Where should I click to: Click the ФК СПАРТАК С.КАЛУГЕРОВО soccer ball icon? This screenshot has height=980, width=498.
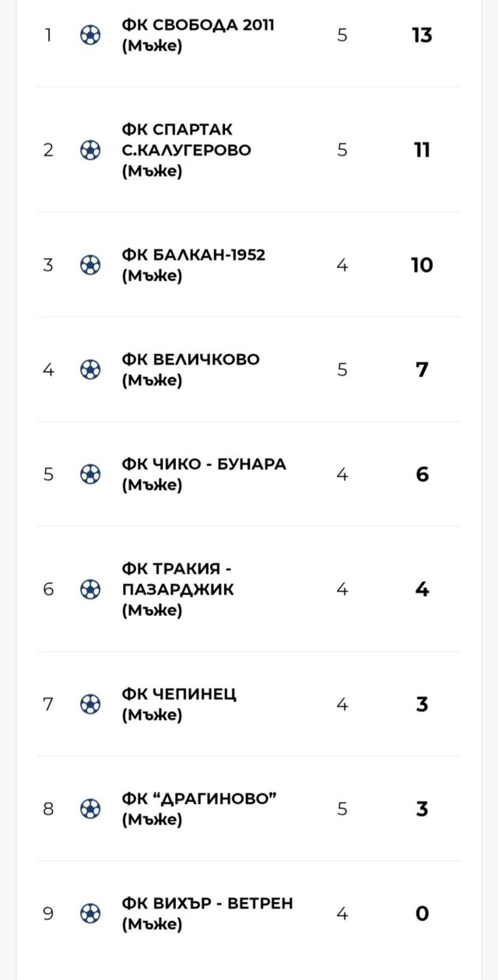pyautogui.click(x=90, y=149)
